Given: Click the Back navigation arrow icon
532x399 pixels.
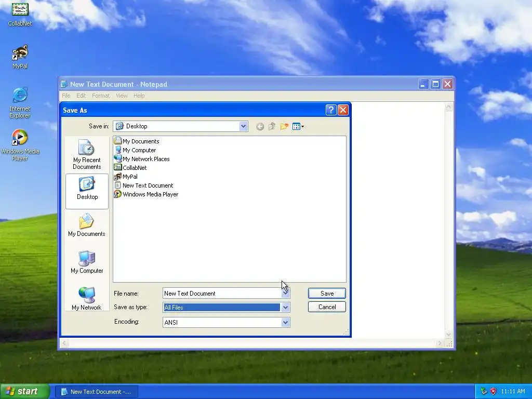Looking at the screenshot, I should pos(260,127).
